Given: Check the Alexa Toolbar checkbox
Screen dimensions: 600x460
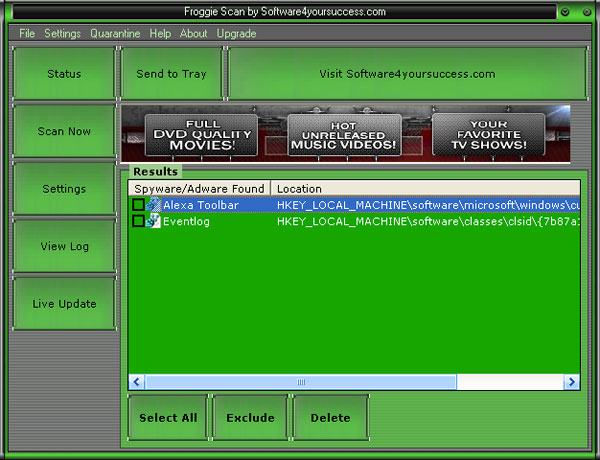Looking at the screenshot, I should point(138,205).
